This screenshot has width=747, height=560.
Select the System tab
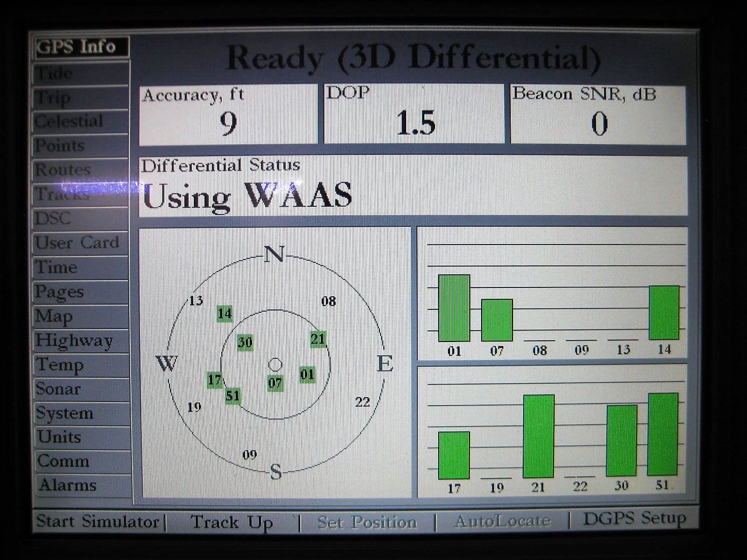83,413
